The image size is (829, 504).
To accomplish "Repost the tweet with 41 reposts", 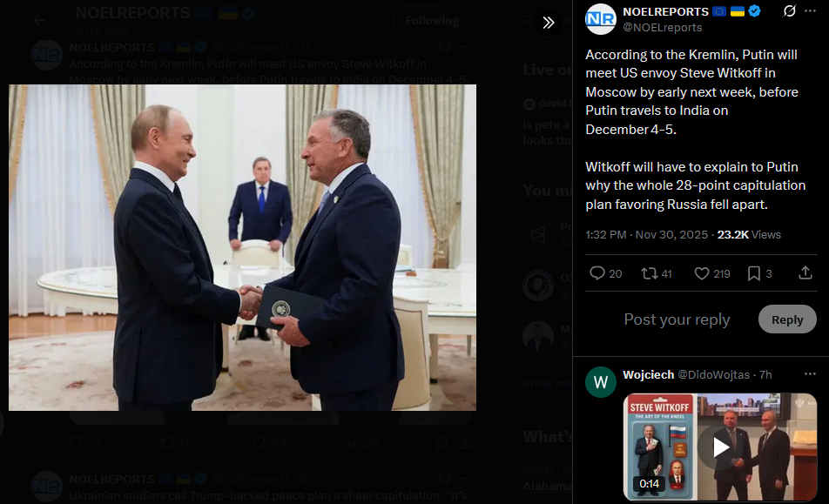I will pos(656,273).
